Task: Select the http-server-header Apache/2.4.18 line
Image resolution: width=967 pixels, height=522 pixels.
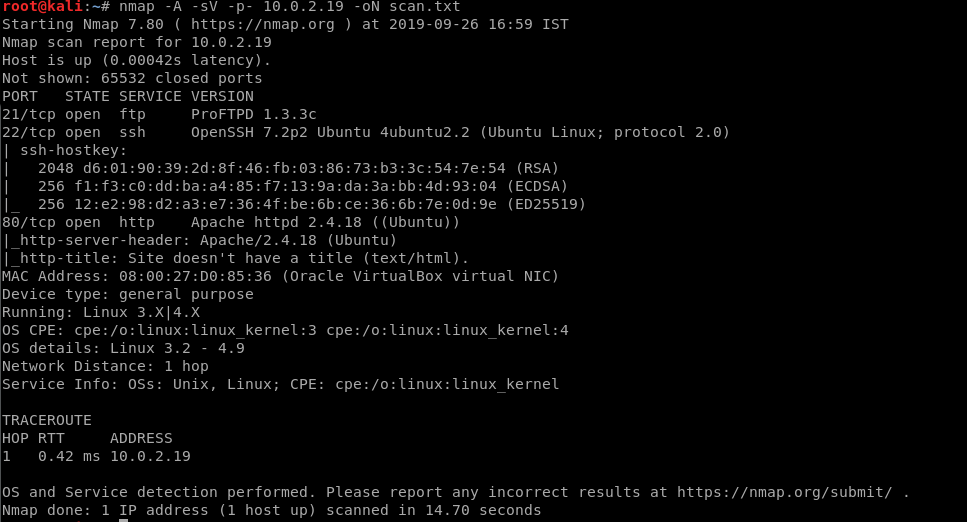Action: 199,240
